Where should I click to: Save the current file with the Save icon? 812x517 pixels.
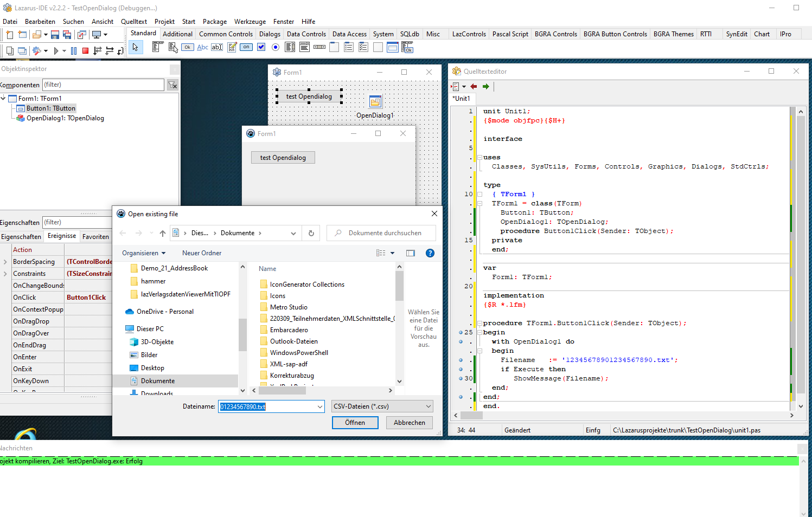[55, 35]
